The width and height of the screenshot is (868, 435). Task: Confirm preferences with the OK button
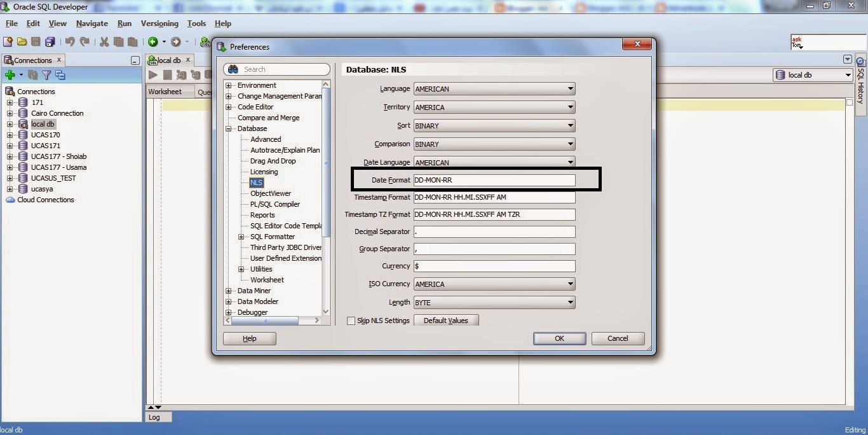(559, 338)
